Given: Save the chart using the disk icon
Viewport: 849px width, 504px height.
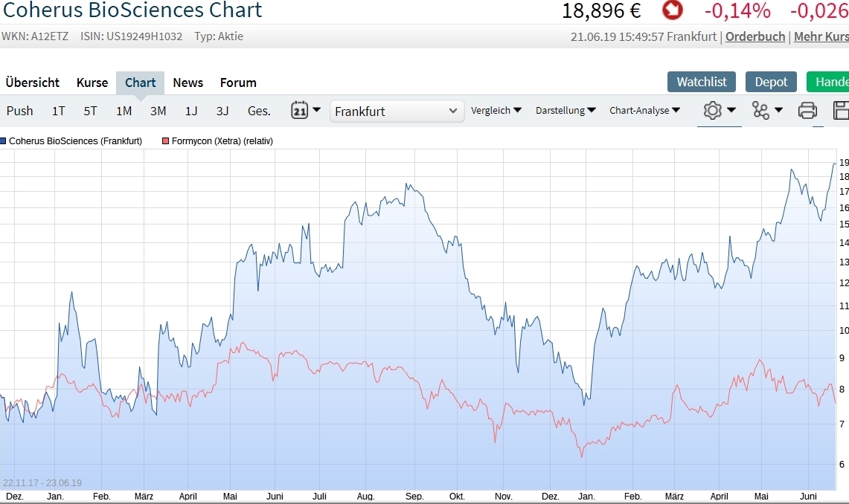Looking at the screenshot, I should (842, 111).
